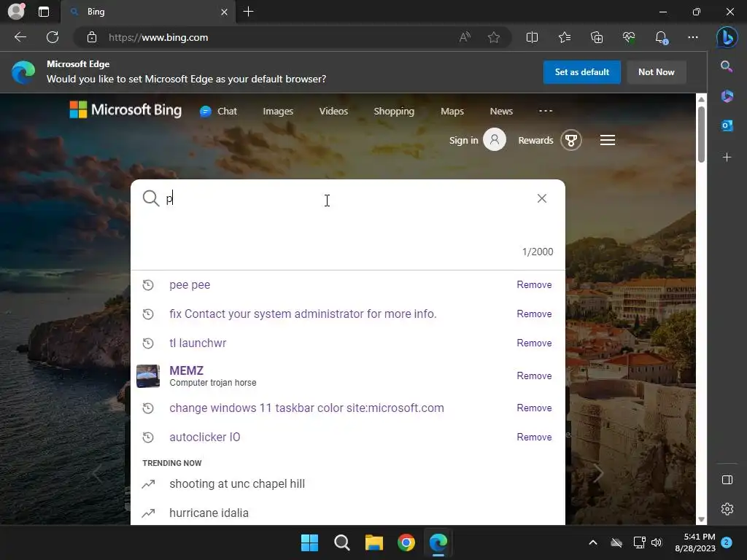This screenshot has height=560, width=747.
Task: Toggle sidebar visibility icon
Action: [727, 480]
